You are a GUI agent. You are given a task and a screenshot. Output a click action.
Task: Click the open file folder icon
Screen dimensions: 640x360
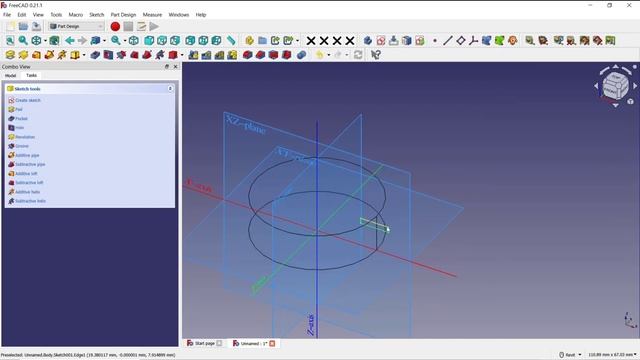tap(23, 27)
